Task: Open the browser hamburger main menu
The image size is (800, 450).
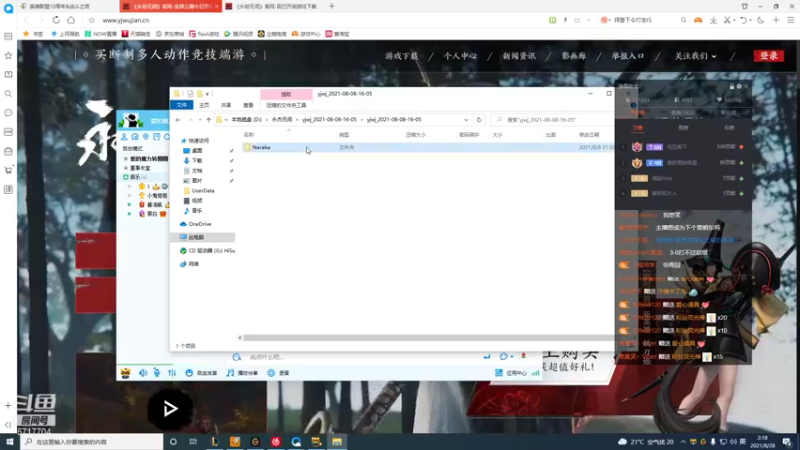Action: (x=790, y=20)
